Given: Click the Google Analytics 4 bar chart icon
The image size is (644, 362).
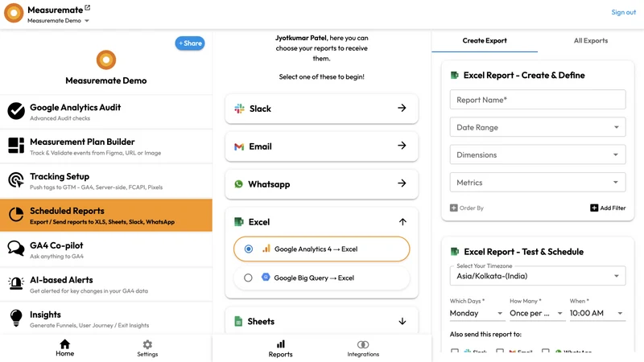Looking at the screenshot, I should pos(266,249).
